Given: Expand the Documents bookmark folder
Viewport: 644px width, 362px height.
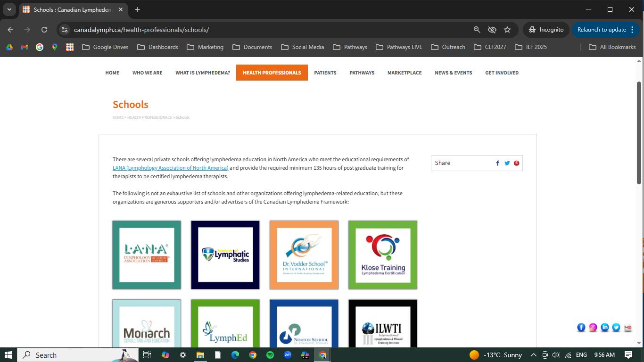Looking at the screenshot, I should (x=252, y=47).
